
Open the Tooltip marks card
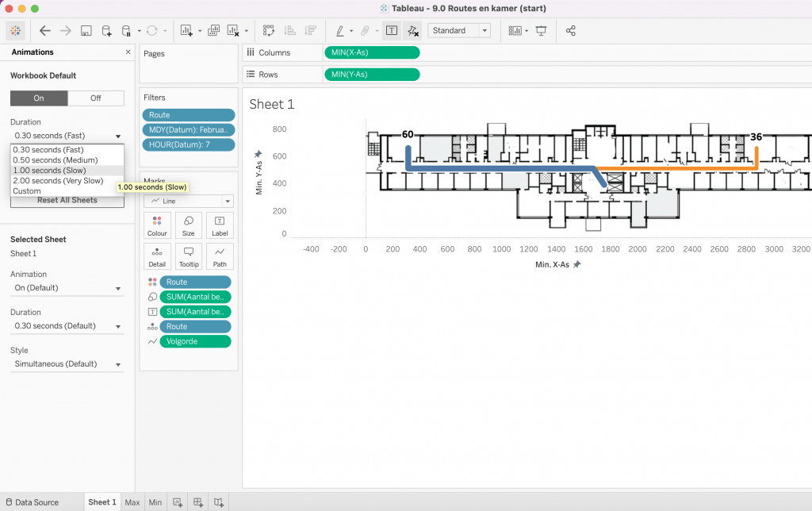[189, 255]
